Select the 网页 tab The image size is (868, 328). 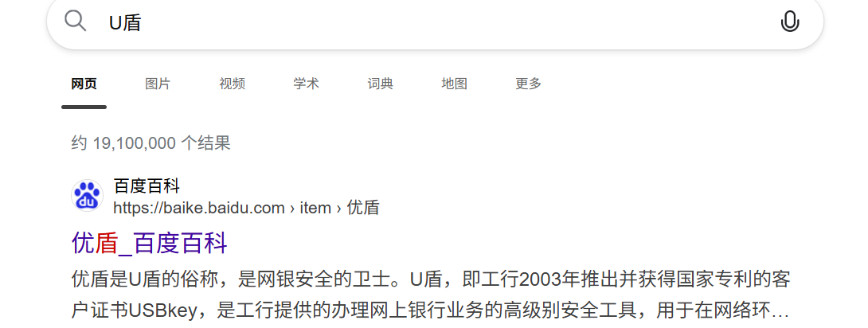[84, 84]
